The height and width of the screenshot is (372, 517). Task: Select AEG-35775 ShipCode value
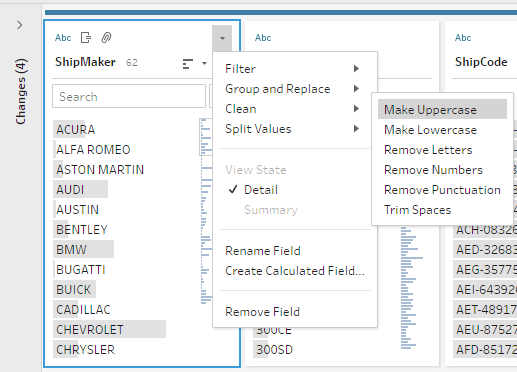point(486,269)
